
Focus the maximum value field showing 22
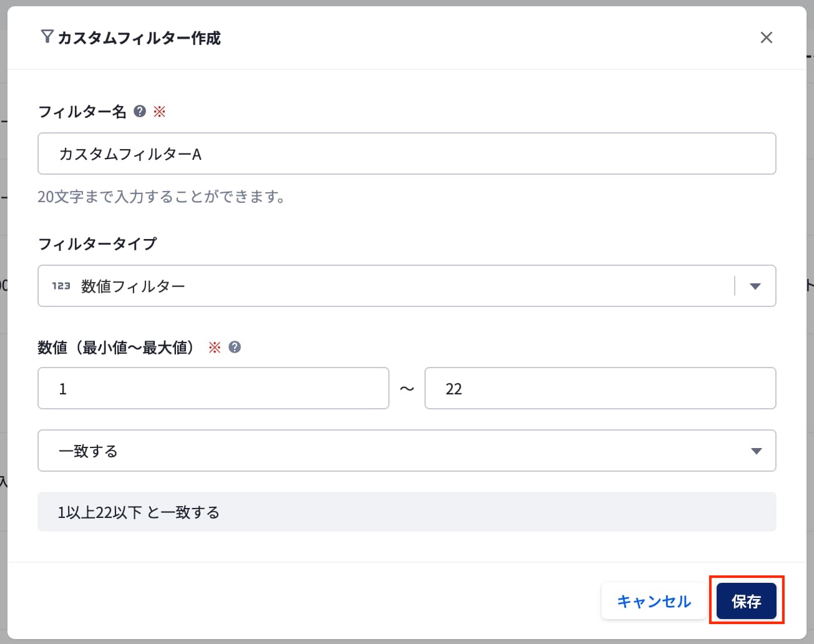pyautogui.click(x=600, y=388)
